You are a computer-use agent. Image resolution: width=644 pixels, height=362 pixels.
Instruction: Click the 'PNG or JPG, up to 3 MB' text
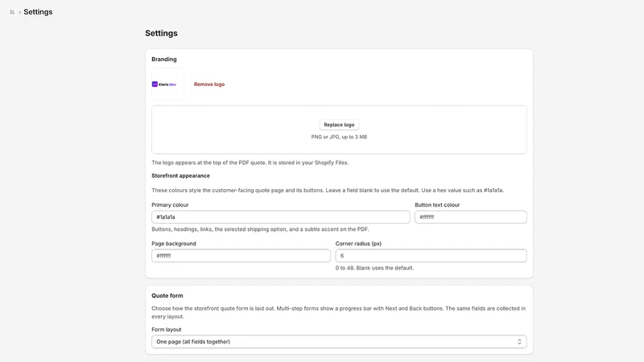[x=339, y=137]
